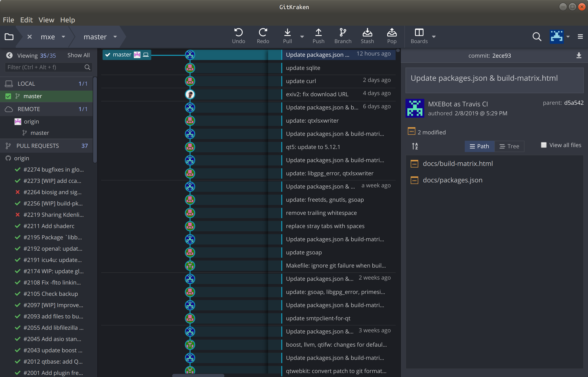Open repository folder icon

9,37
